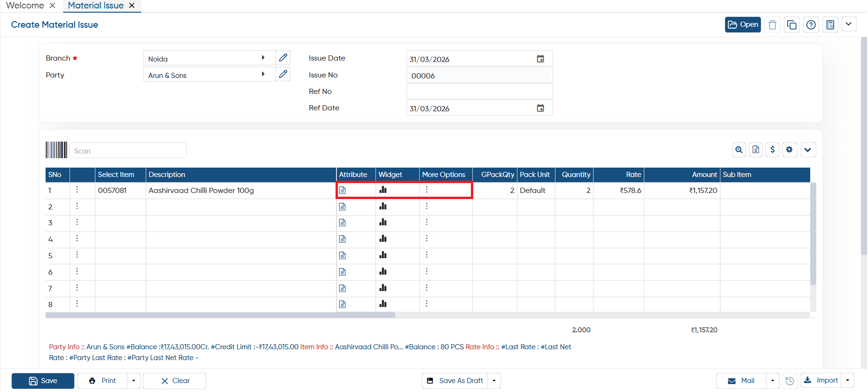Click the Save button
The image size is (868, 392).
pos(43,381)
